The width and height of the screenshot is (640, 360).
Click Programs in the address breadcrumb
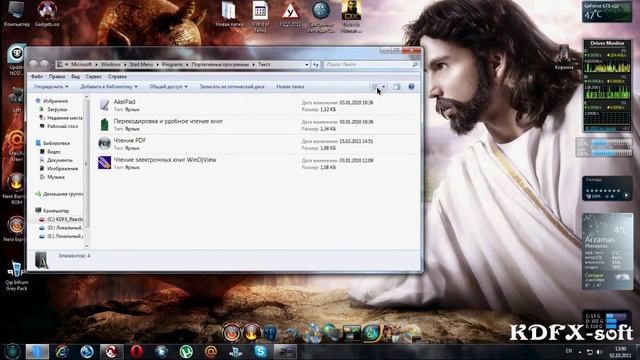point(172,64)
